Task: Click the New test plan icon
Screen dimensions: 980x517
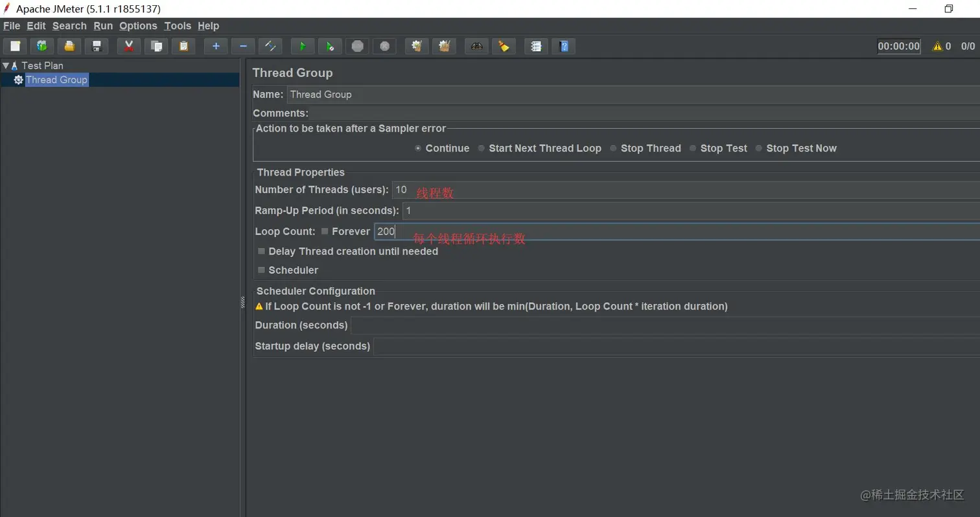Action: pos(15,46)
